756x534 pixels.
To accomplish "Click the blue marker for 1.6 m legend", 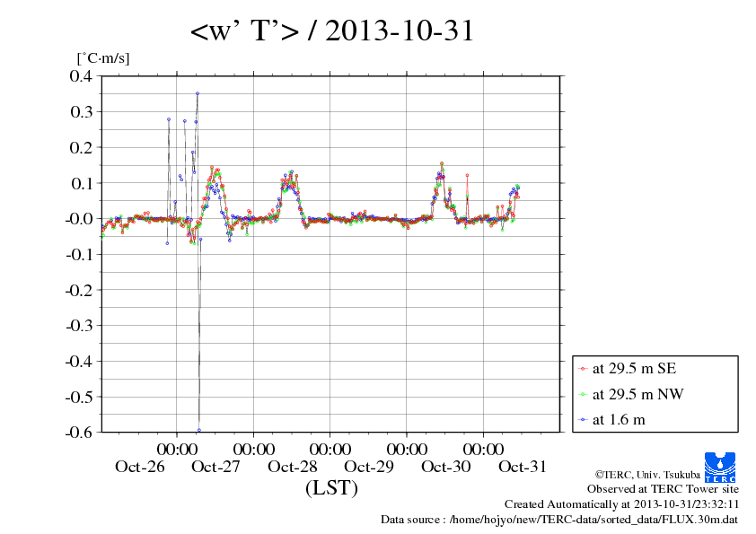I will tap(583, 420).
